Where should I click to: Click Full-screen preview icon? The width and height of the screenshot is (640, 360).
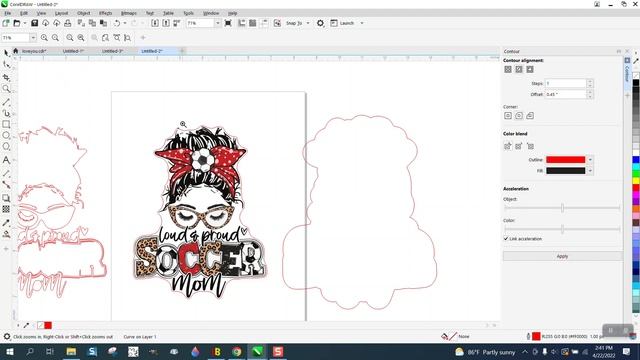[228, 23]
